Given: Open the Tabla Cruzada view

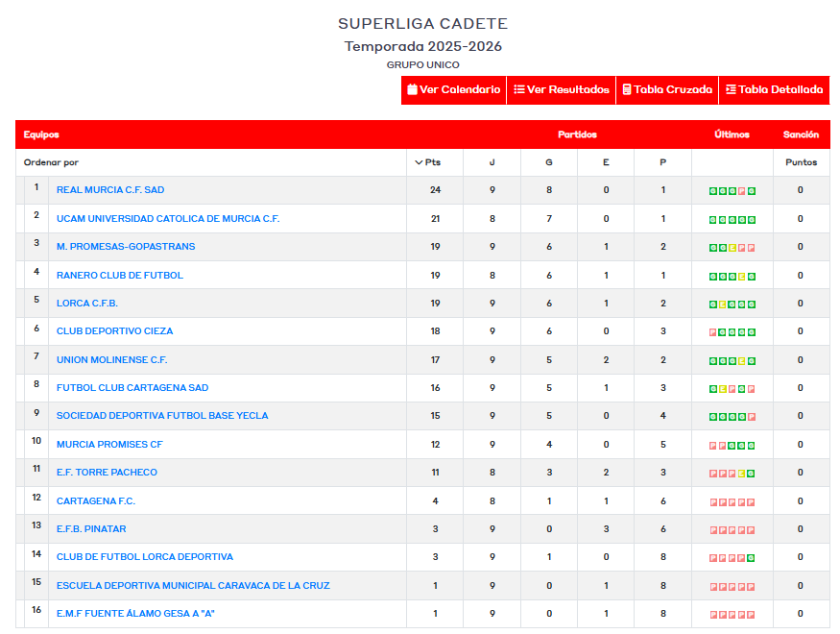Looking at the screenshot, I should (667, 90).
